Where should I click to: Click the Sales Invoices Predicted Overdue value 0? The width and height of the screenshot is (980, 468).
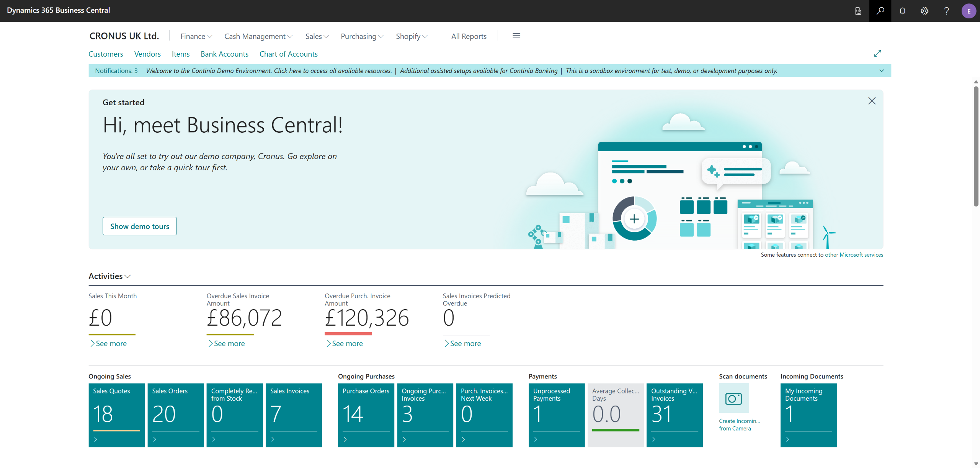click(449, 318)
